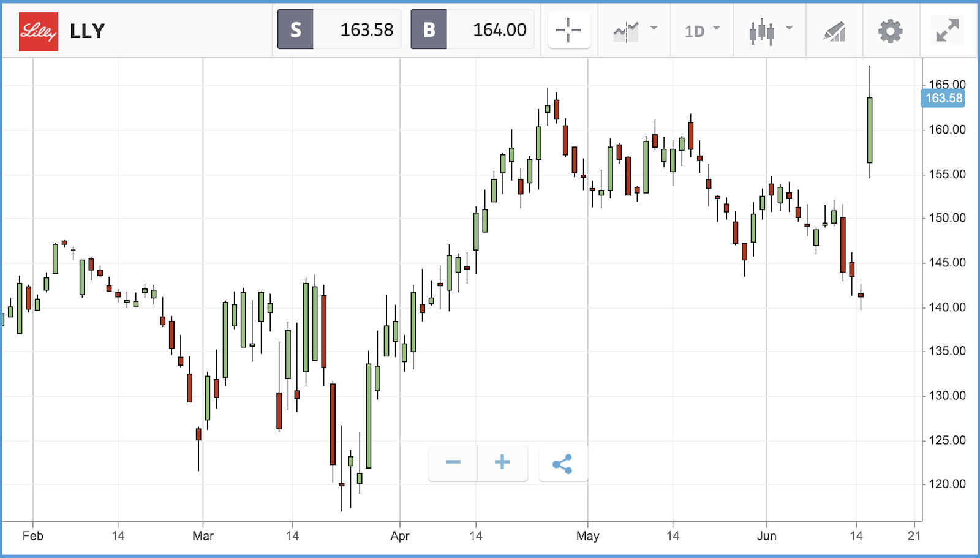
Task: Click the buy price 164.00
Action: [x=499, y=29]
